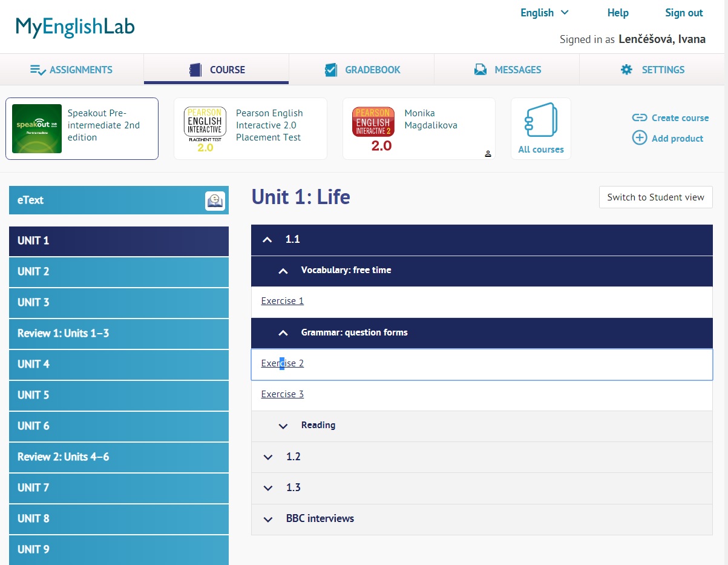
Task: Expand the BBC interviews section
Action: [268, 519]
